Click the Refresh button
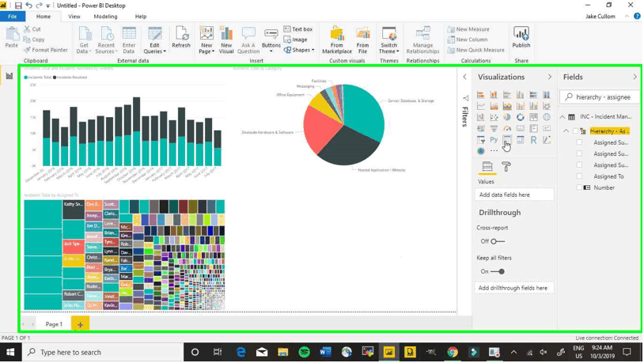644x363 pixels. point(181,37)
